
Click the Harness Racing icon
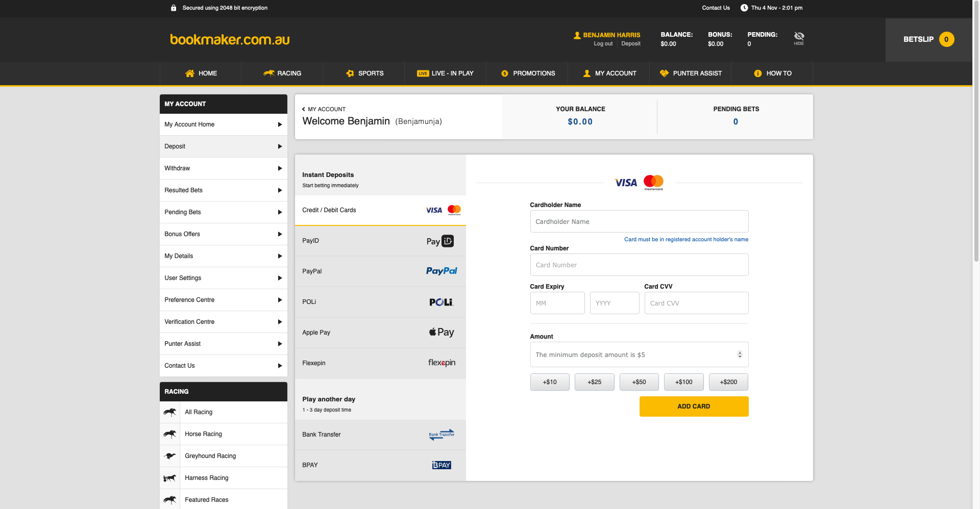pos(170,478)
